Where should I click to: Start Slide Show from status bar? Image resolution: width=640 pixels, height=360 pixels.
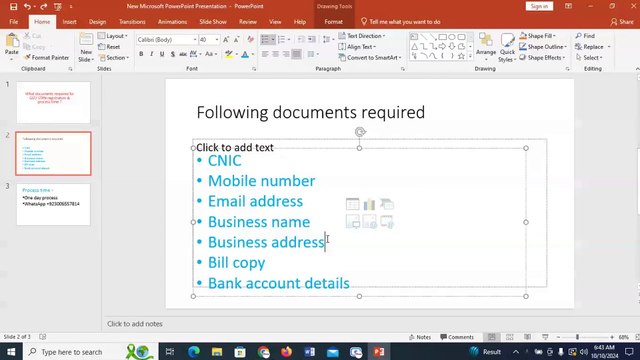coord(545,337)
